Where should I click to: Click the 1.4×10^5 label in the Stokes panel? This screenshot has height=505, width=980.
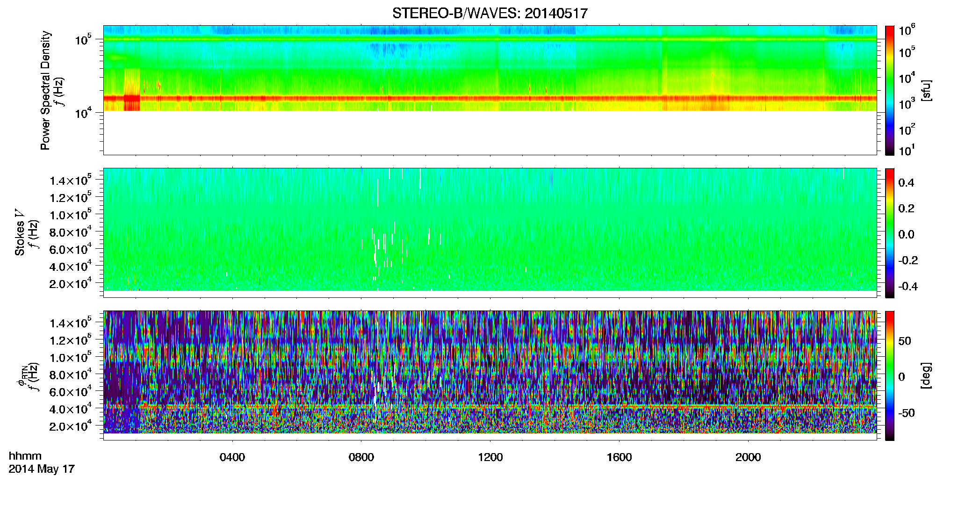tap(71, 180)
